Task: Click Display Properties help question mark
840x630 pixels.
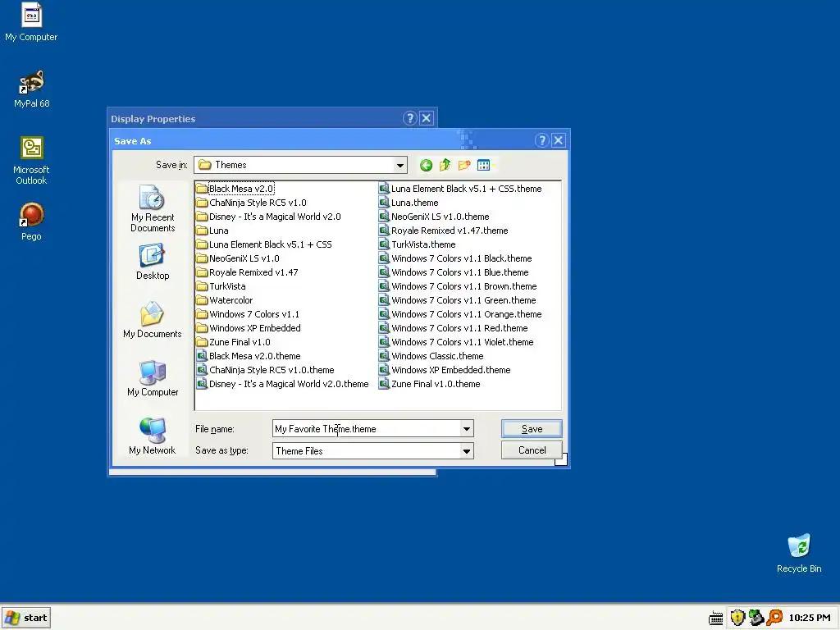Action: point(410,118)
